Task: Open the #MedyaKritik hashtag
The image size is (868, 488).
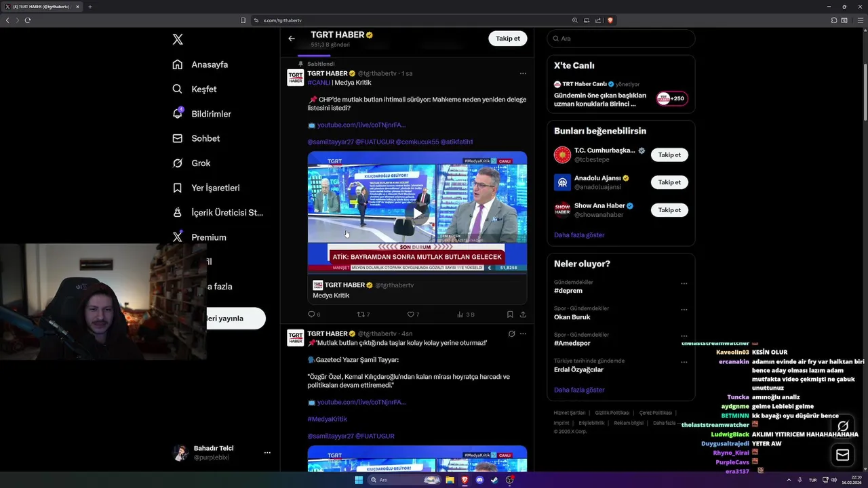Action: (327, 419)
